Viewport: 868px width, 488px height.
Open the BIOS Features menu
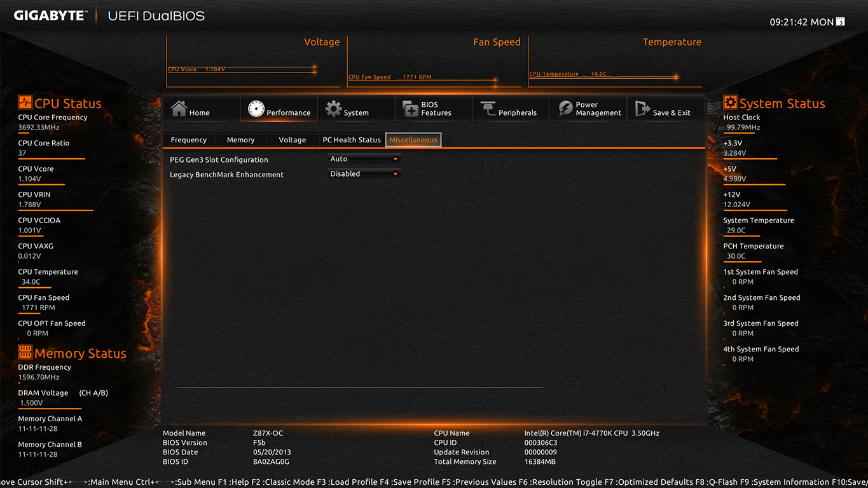click(x=434, y=109)
